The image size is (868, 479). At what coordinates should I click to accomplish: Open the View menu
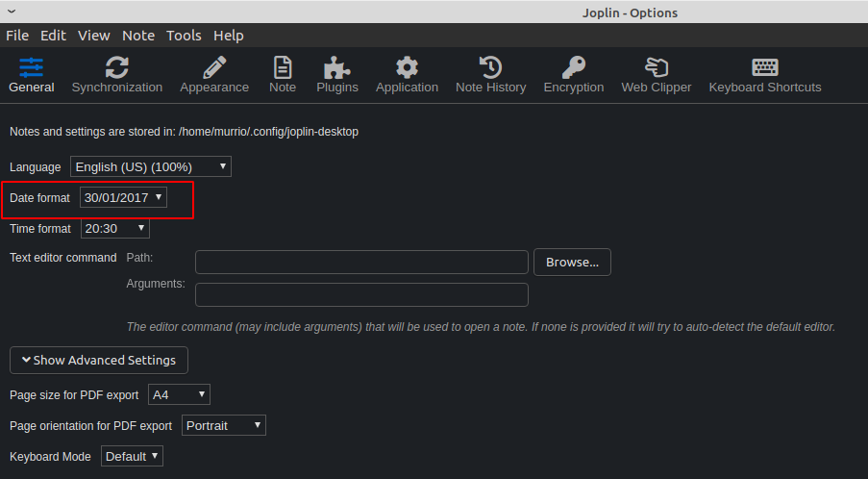click(x=93, y=36)
